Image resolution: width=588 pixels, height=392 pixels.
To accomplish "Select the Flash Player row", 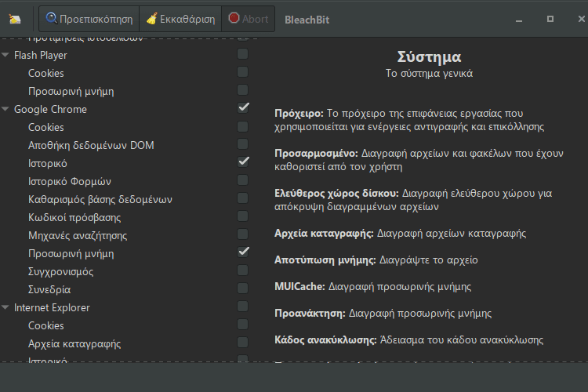I will 41,55.
